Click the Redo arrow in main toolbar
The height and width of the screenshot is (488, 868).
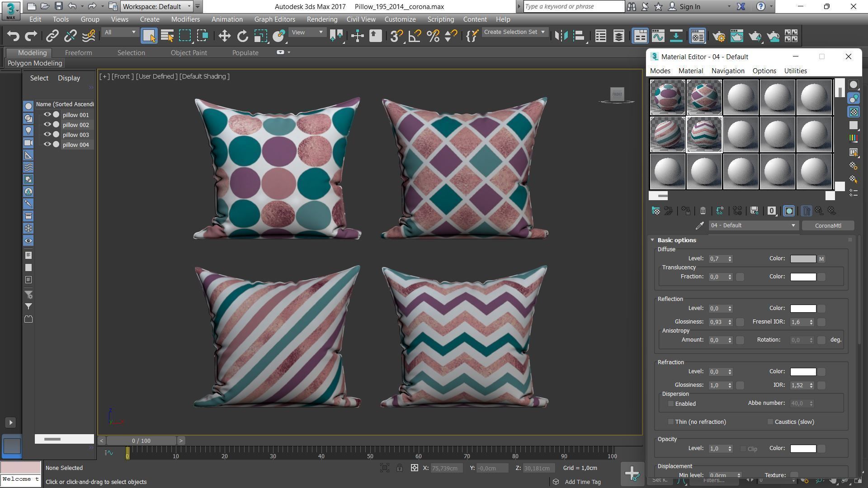coord(31,36)
